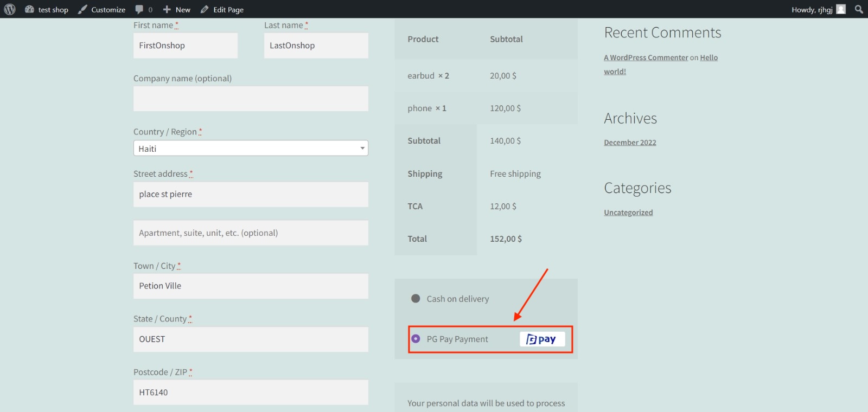Image resolution: width=868 pixels, height=412 pixels.
Task: Select PG Pay Payment radio button
Action: tap(416, 339)
